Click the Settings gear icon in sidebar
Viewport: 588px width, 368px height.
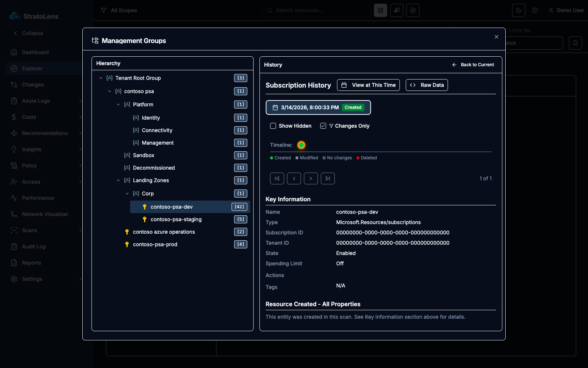(x=14, y=279)
